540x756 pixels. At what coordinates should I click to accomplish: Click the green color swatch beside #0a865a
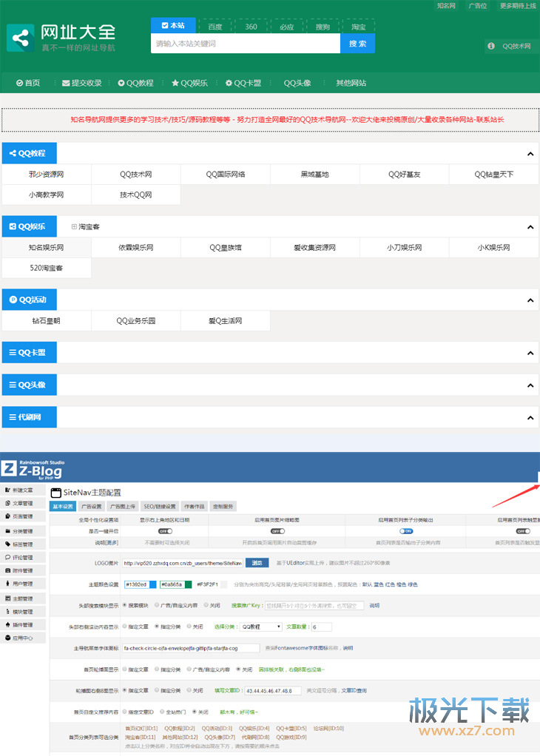[x=188, y=584]
